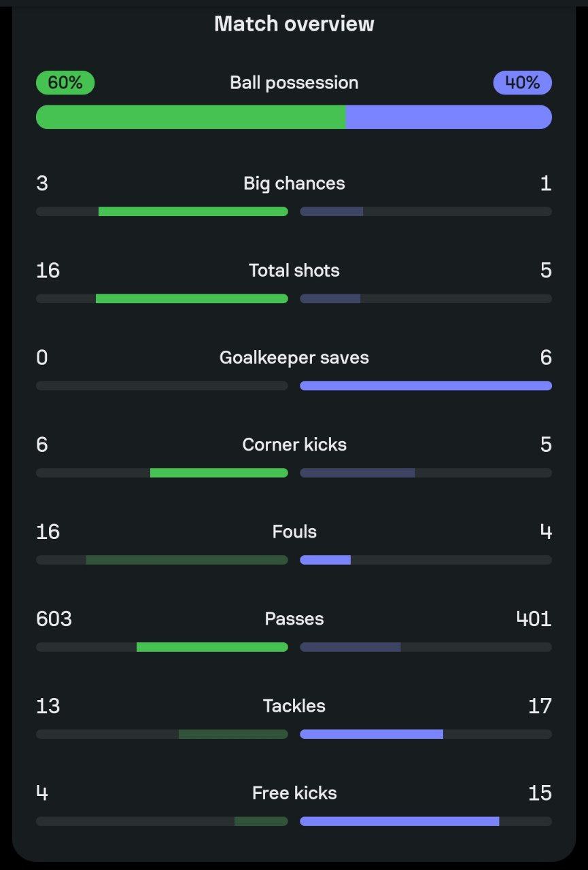This screenshot has height=870, width=588.
Task: Click the Big chances stat label
Action: pos(294,184)
